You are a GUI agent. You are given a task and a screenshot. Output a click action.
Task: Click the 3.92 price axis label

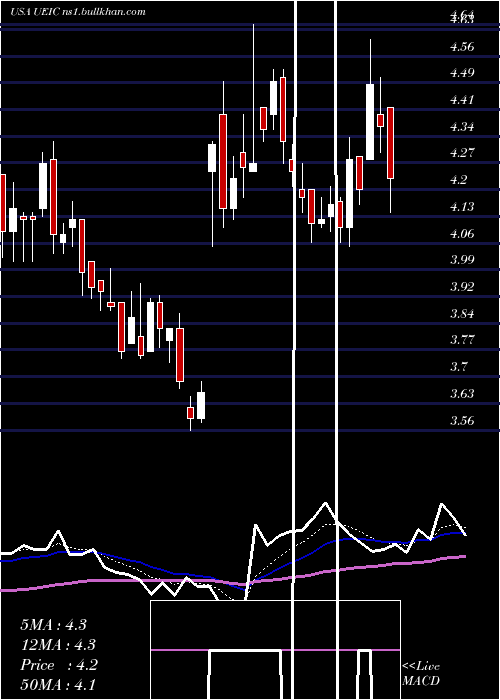click(x=462, y=286)
